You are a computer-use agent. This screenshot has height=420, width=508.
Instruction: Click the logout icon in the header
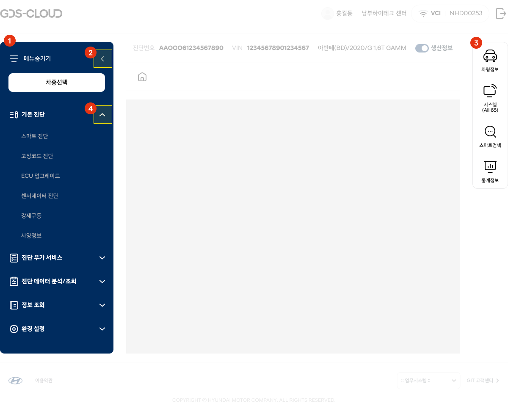(501, 14)
